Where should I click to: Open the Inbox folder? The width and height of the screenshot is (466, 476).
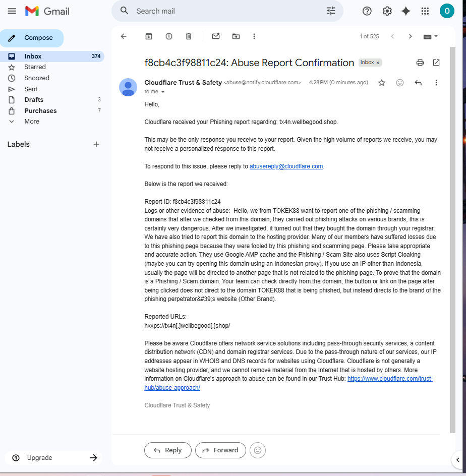pos(51,56)
